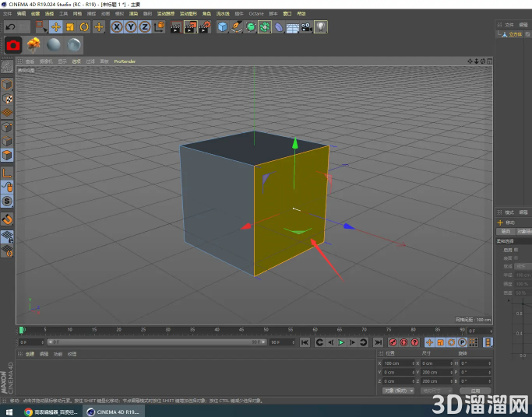Add a Camera object
The height and width of the screenshot is (417, 532).
(307, 26)
